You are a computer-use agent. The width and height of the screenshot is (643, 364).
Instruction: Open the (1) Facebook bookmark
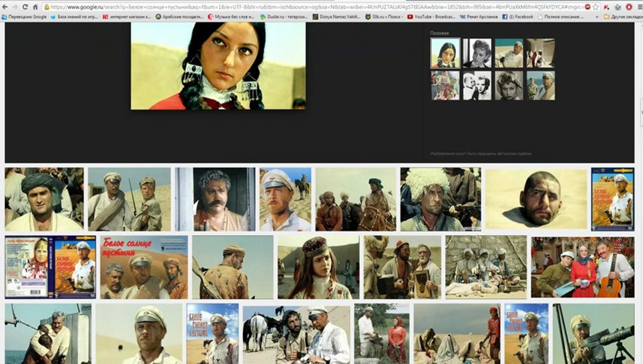(518, 17)
